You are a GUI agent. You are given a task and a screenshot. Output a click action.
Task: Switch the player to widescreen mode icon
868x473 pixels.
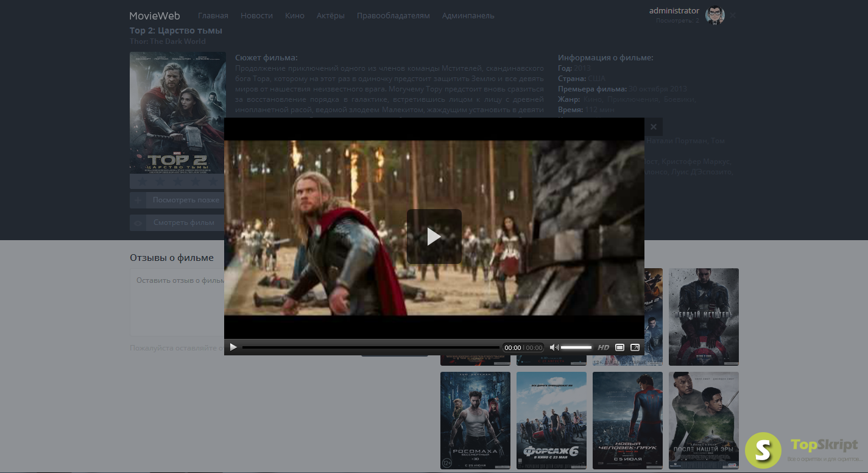[x=619, y=347]
